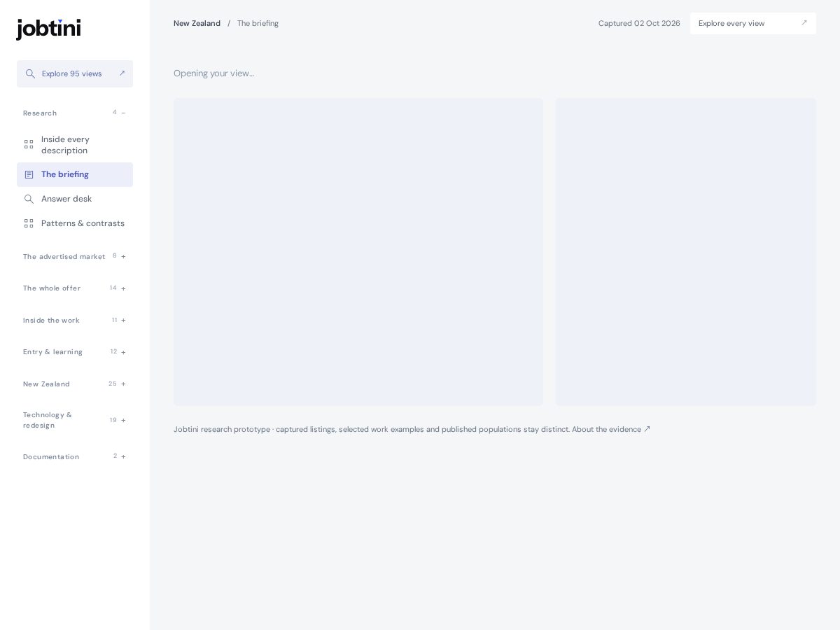
Task: Expand the Inside the work section
Action: 75,320
